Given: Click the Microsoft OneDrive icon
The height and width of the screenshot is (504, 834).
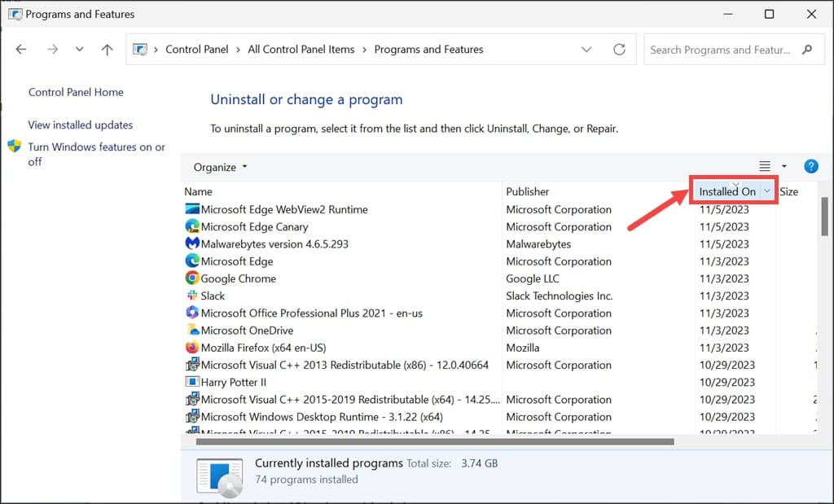Looking at the screenshot, I should pyautogui.click(x=193, y=330).
